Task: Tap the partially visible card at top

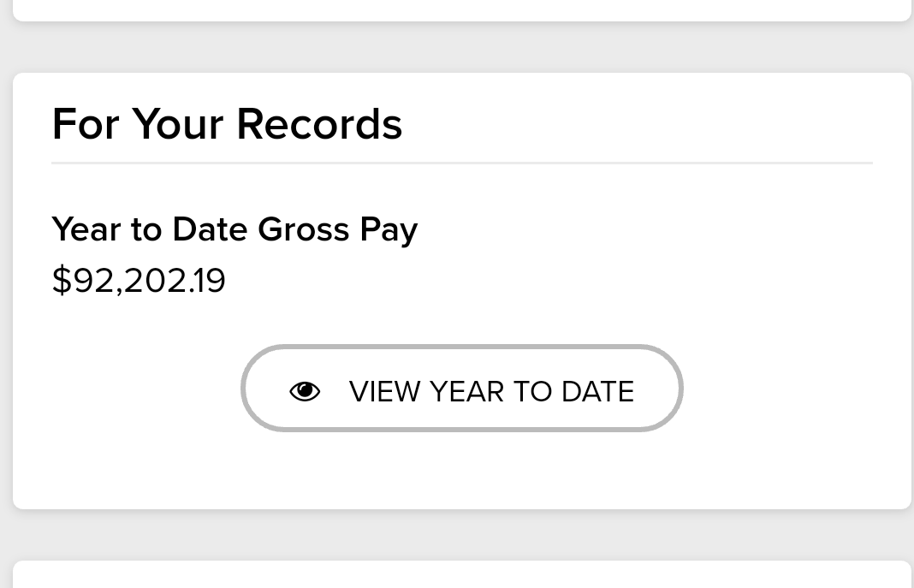Action: 462,9
